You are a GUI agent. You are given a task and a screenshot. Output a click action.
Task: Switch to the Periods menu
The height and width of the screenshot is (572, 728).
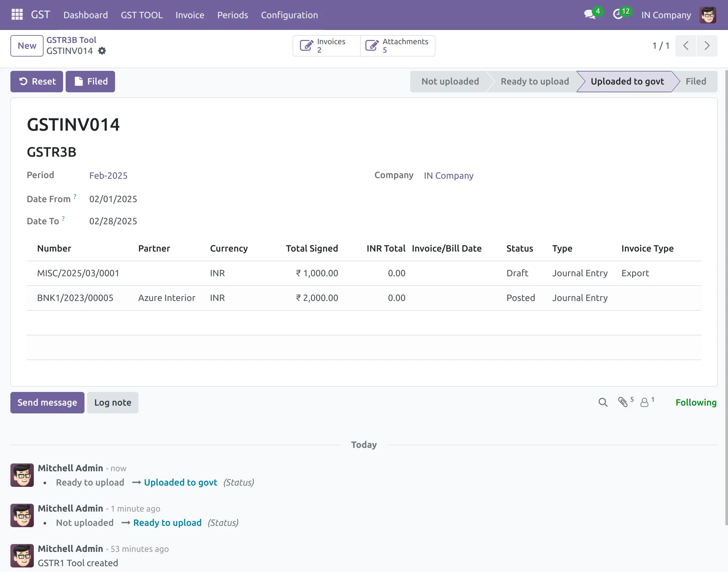pos(232,15)
